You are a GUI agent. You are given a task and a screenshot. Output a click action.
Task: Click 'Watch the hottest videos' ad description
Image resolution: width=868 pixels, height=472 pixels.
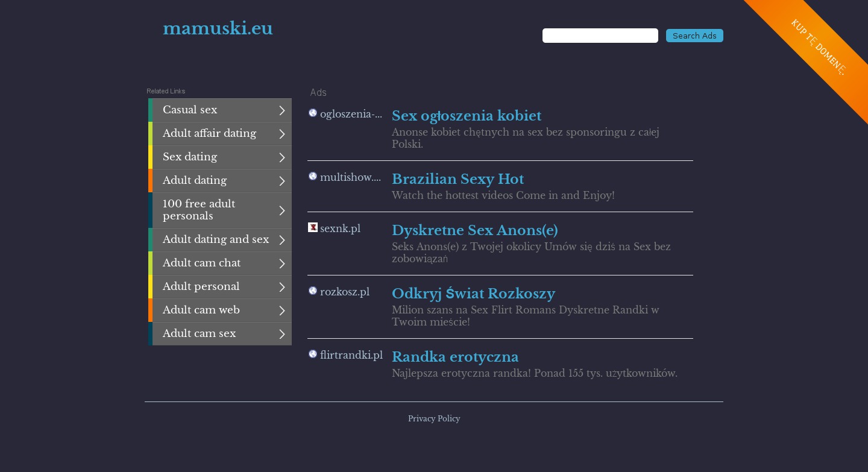503,195
